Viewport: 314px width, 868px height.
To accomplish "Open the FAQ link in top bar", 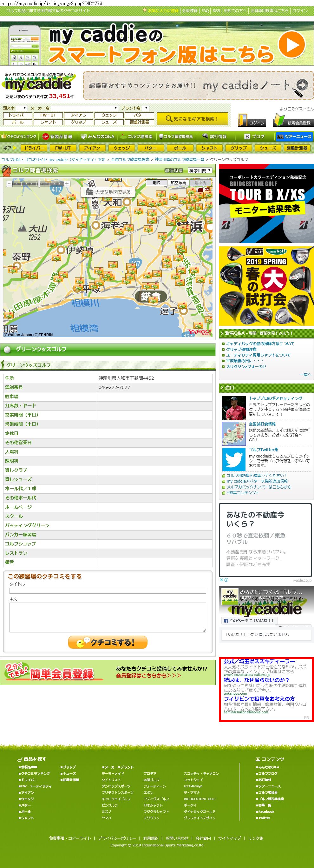I will (x=205, y=10).
